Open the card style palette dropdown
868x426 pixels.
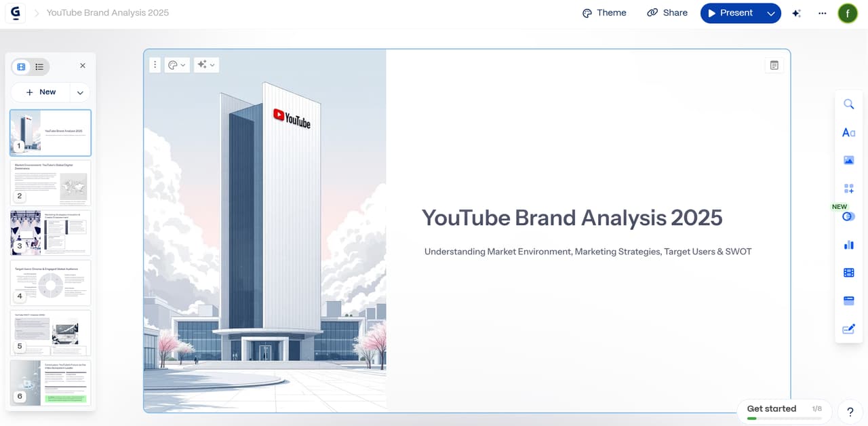176,65
